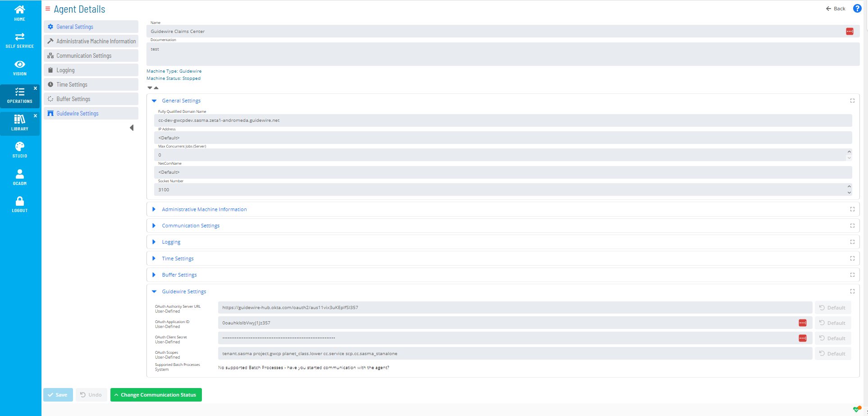The height and width of the screenshot is (416, 868).
Task: Decrease the Socket Number value
Action: coord(849,193)
